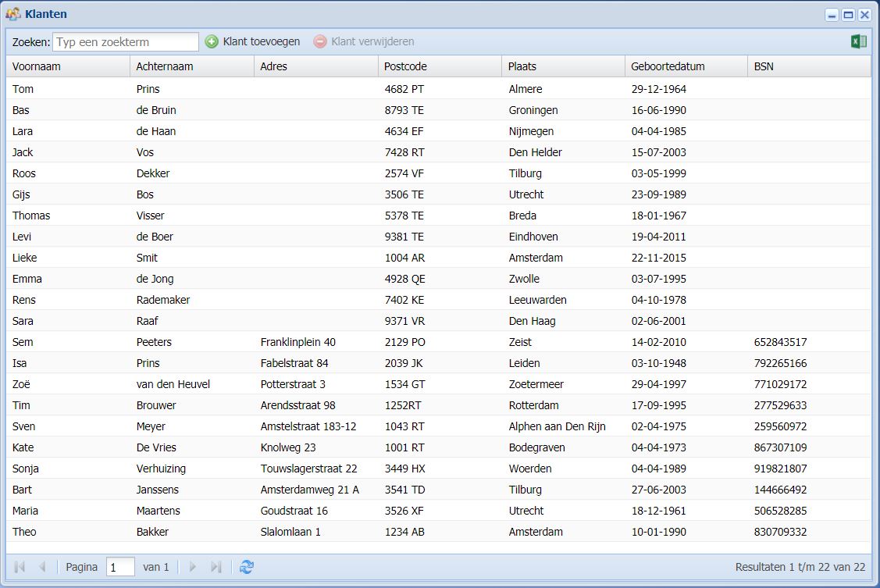Maximize the Klanten window
This screenshot has height=588, width=880.
[x=848, y=15]
